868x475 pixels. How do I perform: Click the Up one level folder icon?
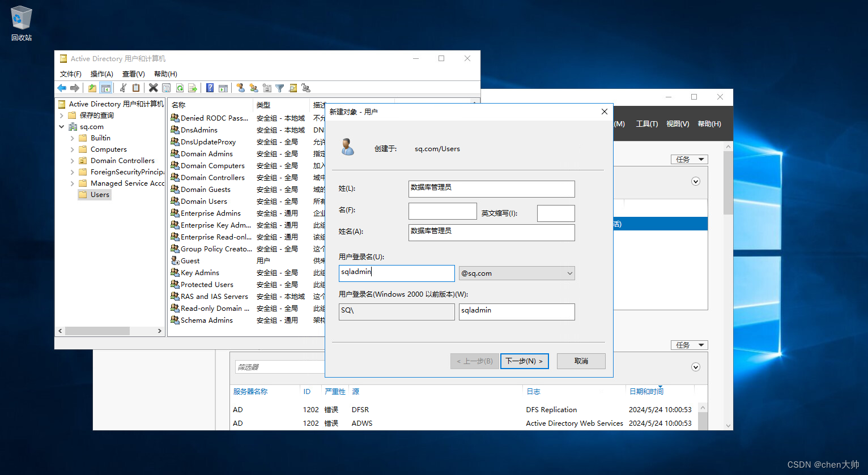point(92,88)
